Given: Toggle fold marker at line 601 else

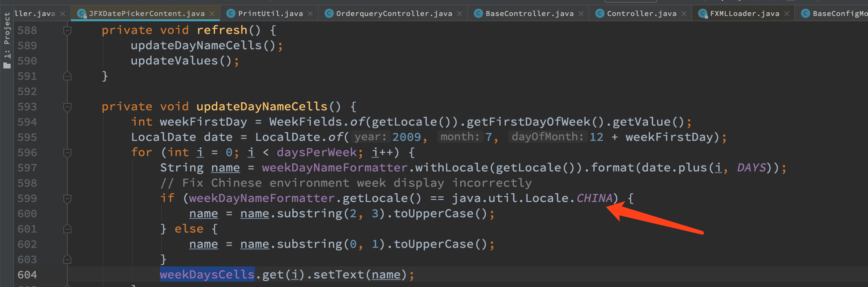Looking at the screenshot, I should [67, 229].
